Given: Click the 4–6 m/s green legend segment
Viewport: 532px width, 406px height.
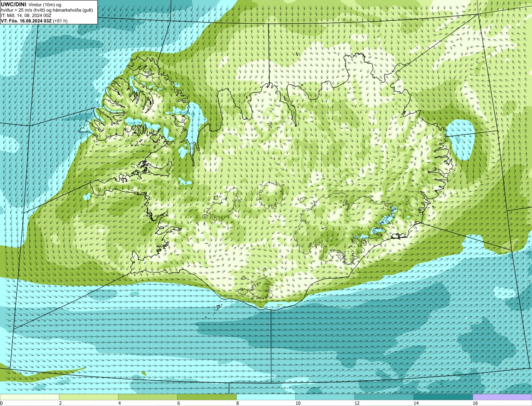Looking at the screenshot, I should pyautogui.click(x=148, y=397).
